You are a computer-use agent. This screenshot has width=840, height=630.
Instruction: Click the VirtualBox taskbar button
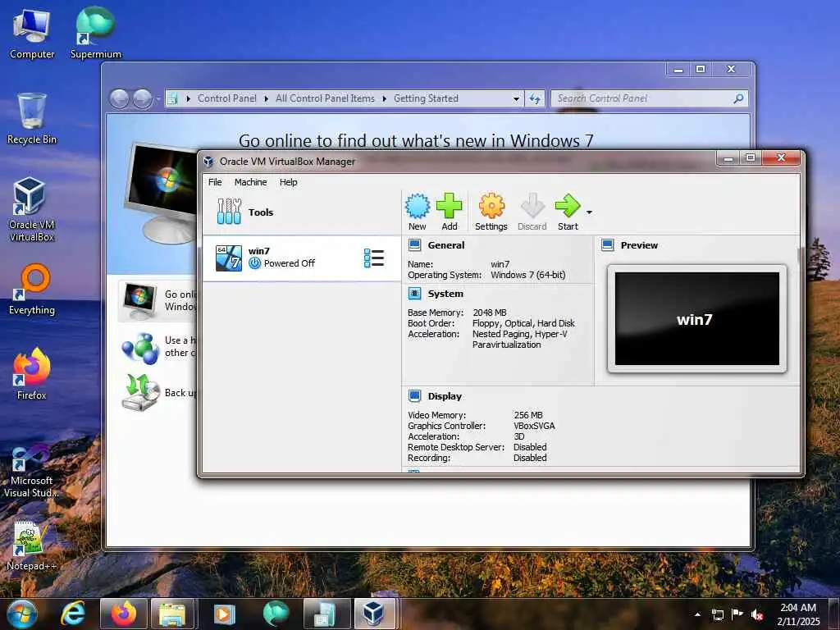tap(375, 614)
